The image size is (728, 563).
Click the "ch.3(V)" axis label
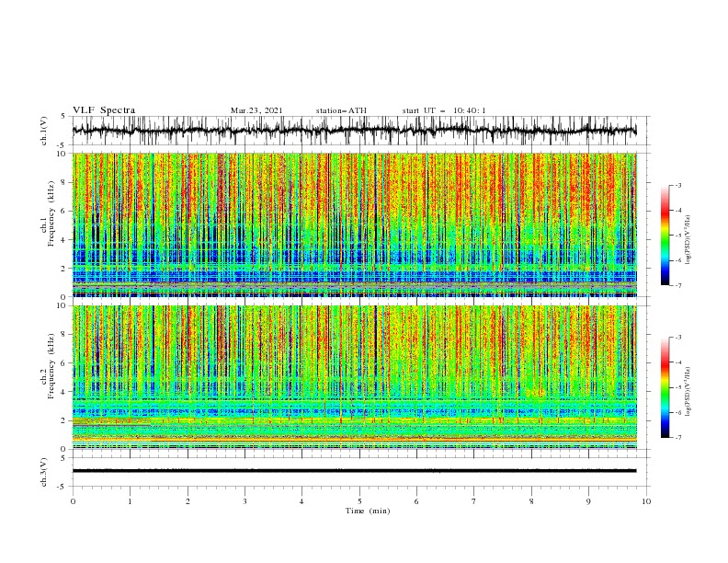point(44,472)
